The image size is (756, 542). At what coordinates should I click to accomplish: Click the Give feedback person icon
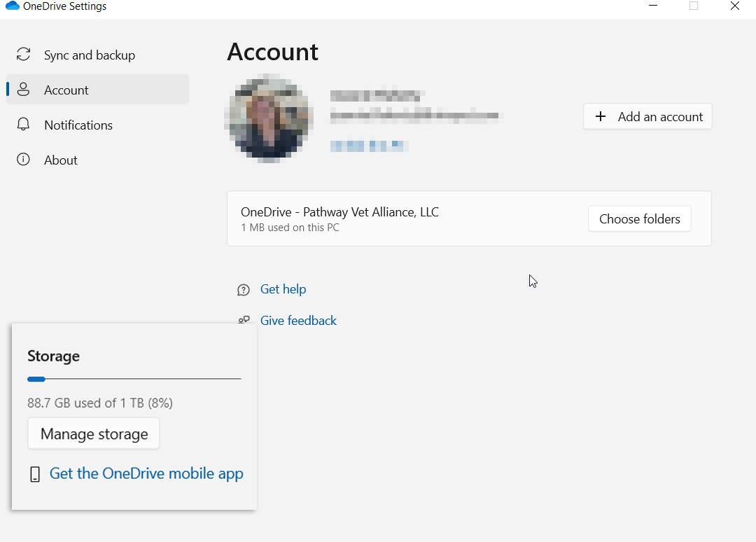coord(244,321)
